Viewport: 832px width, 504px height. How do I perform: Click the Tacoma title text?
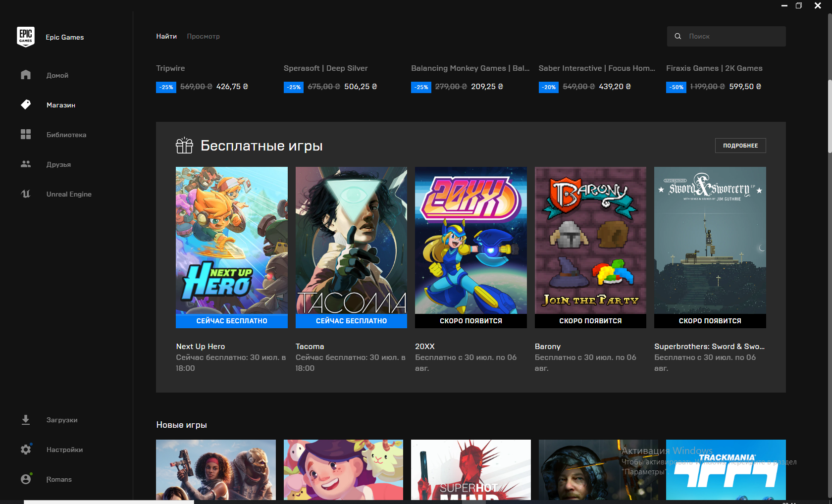310,347
